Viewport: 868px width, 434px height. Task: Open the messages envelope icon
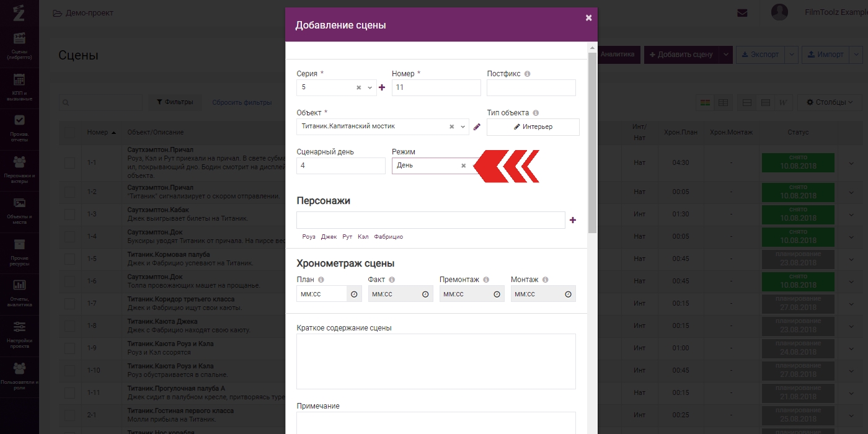tap(742, 12)
